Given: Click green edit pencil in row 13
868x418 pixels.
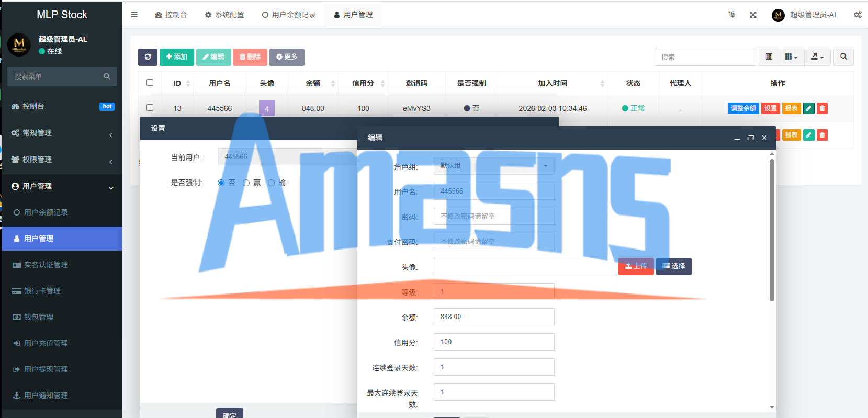Looking at the screenshot, I should click(x=808, y=108).
